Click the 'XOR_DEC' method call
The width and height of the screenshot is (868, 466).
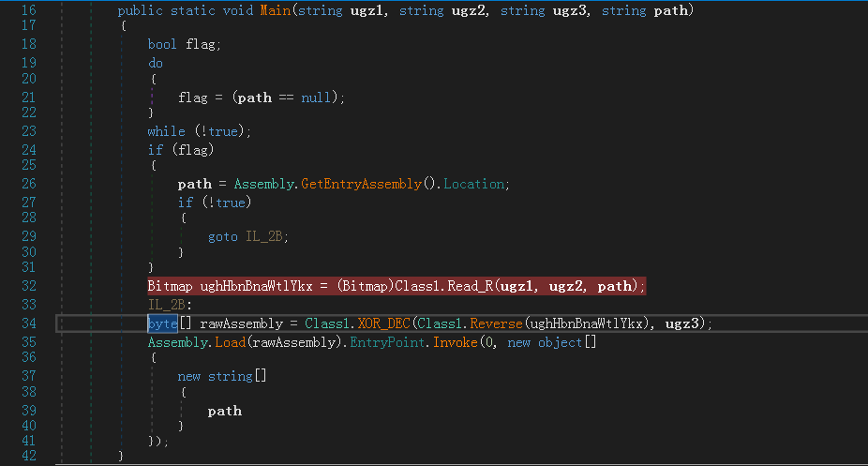(383, 323)
